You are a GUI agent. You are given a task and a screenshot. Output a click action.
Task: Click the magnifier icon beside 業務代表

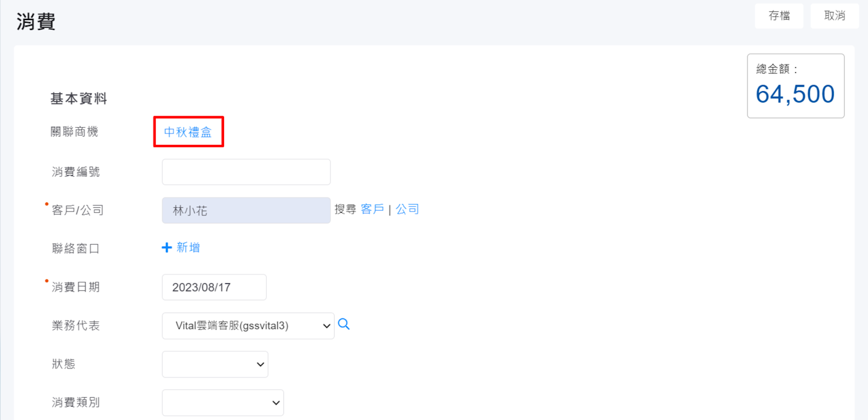click(x=344, y=324)
